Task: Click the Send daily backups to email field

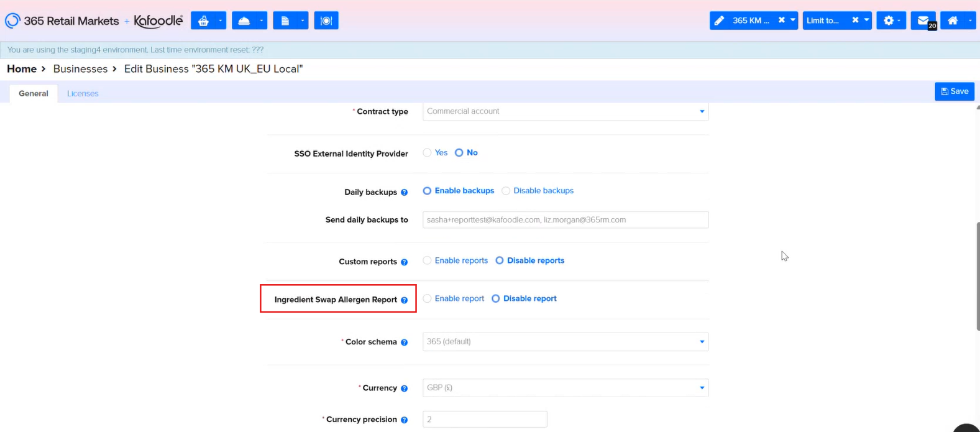Action: click(566, 220)
